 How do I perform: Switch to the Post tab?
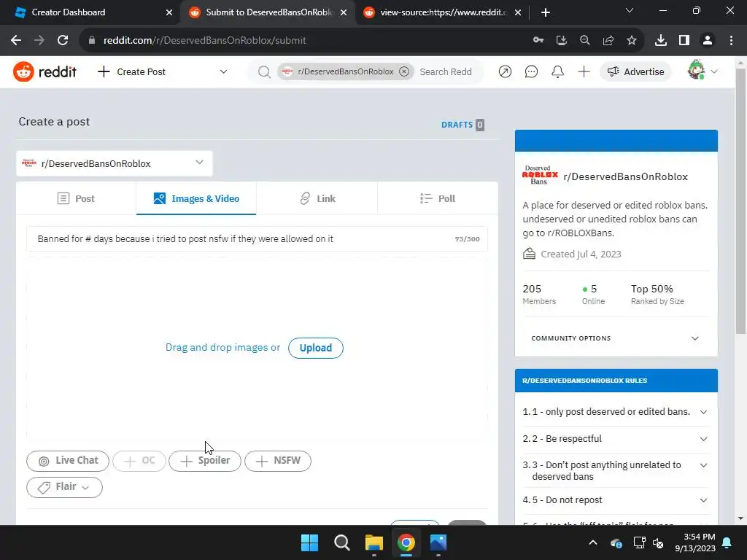tap(76, 198)
